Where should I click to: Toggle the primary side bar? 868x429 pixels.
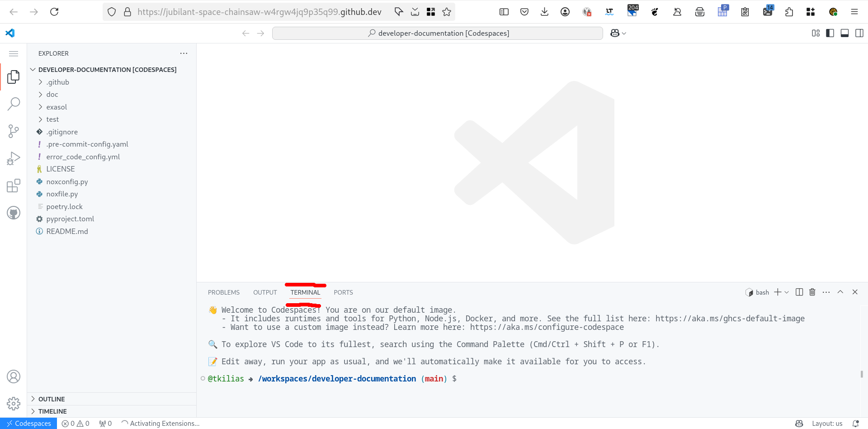tap(830, 33)
